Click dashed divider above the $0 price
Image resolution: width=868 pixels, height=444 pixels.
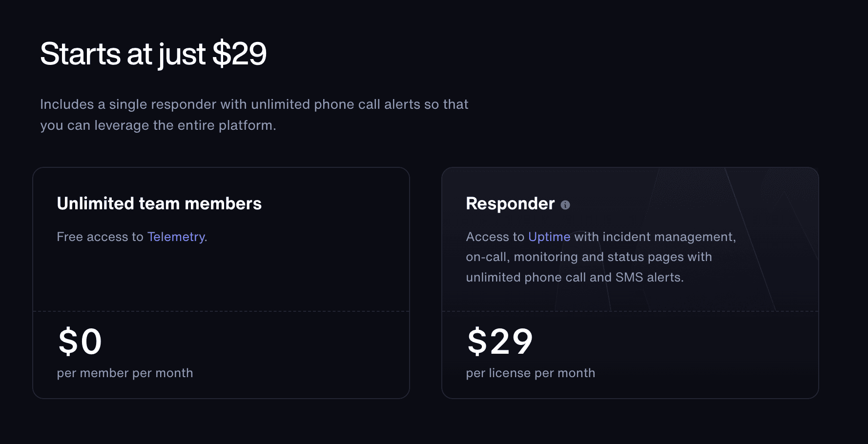pos(221,311)
